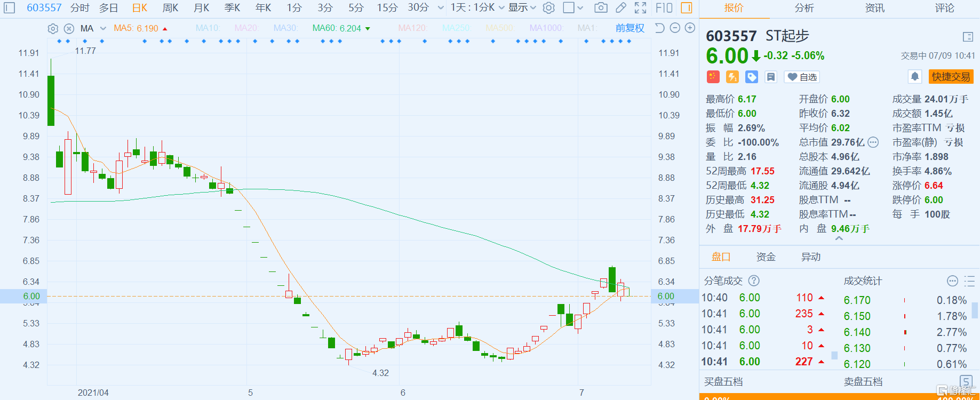Open the 资讯 tab
980x400 pixels.
point(874,8)
